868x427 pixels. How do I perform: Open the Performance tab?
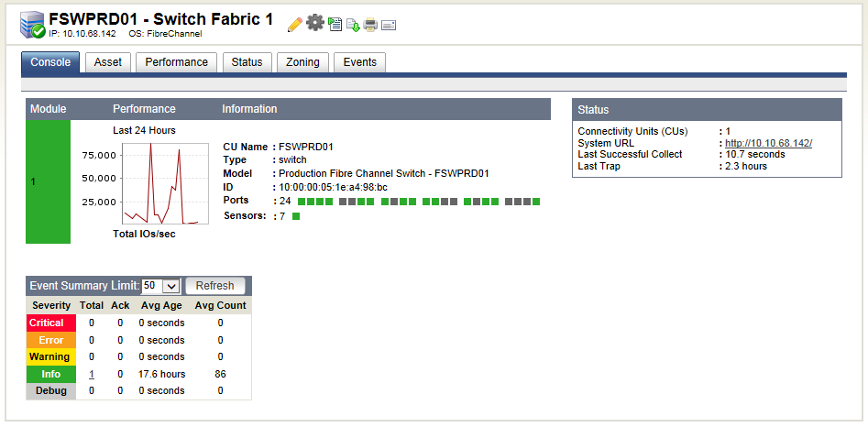pyautogui.click(x=177, y=62)
